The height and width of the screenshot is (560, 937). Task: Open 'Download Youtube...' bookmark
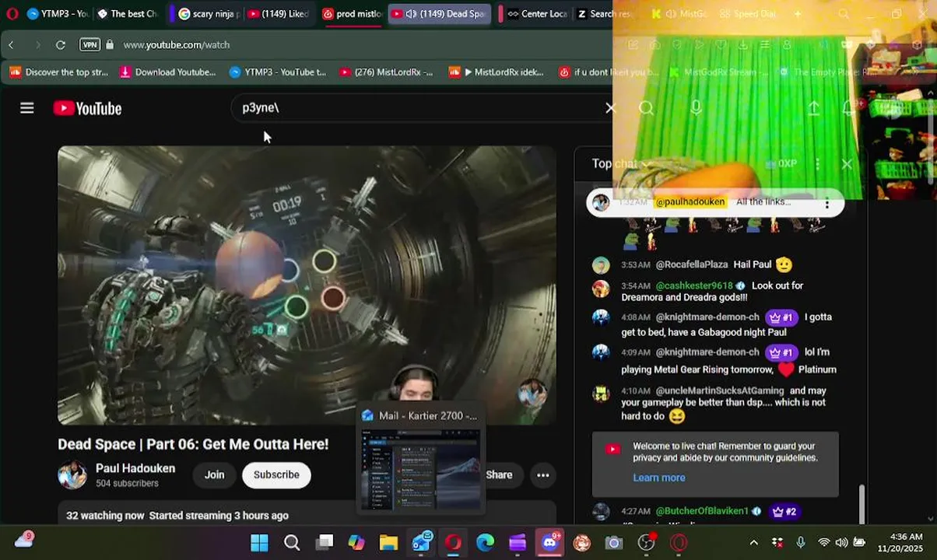click(167, 72)
